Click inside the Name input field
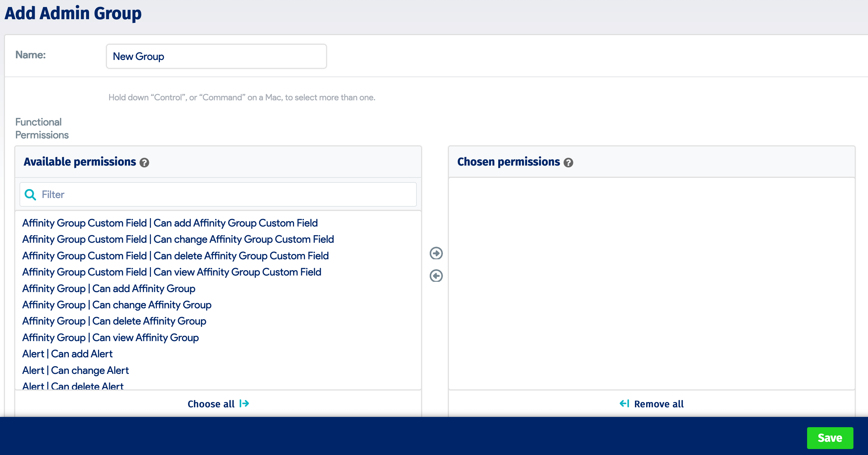The width and height of the screenshot is (868, 455). (x=216, y=56)
